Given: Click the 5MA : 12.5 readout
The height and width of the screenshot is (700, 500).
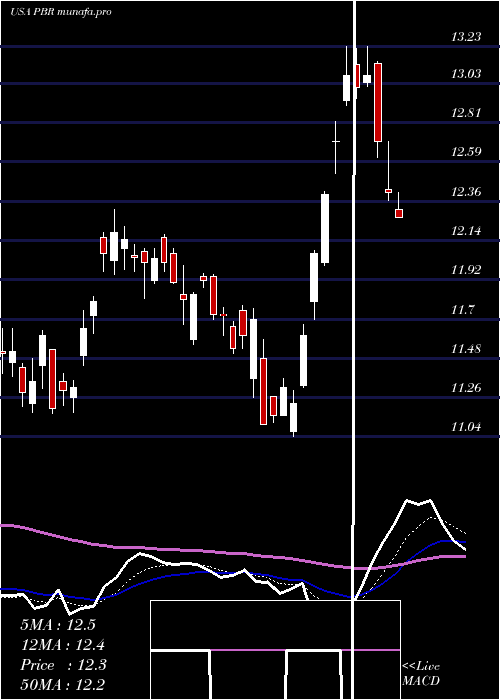Looking at the screenshot, I should coord(58,625).
